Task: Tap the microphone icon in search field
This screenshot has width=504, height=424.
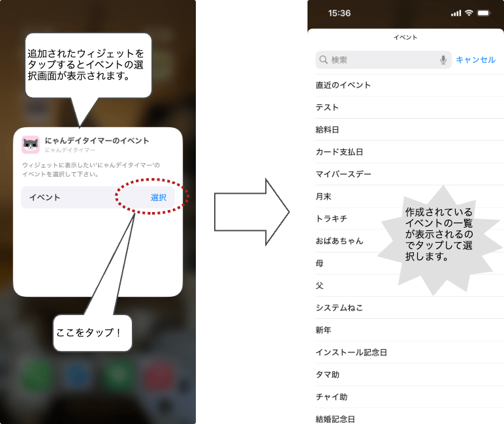Action: point(443,60)
